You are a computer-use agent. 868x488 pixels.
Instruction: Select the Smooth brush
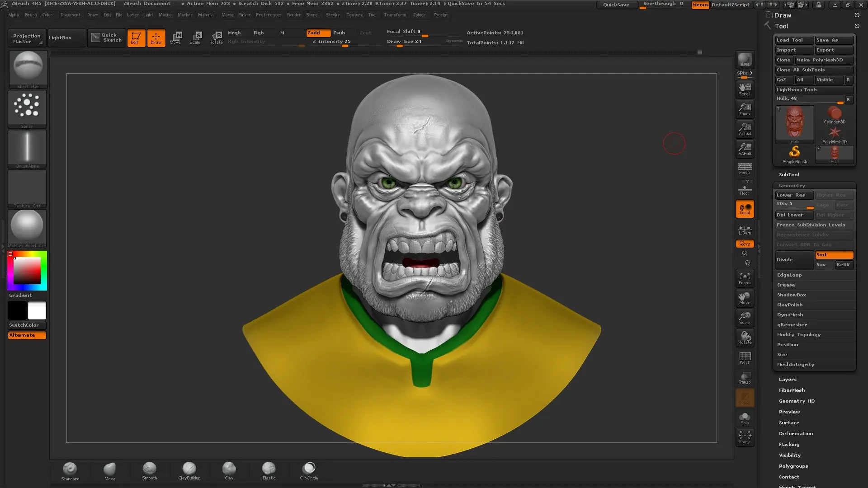[150, 471]
